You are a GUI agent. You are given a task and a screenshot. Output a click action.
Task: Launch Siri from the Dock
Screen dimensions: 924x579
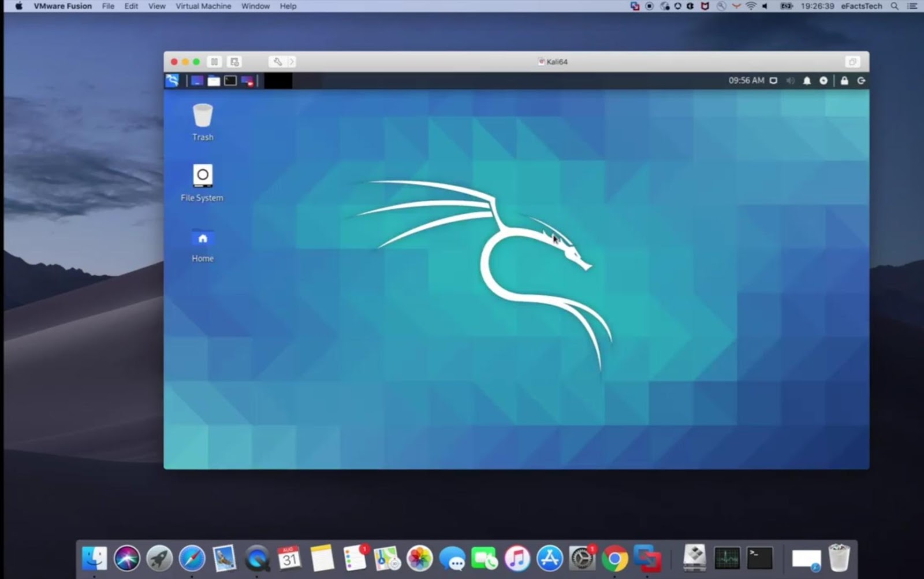click(127, 558)
